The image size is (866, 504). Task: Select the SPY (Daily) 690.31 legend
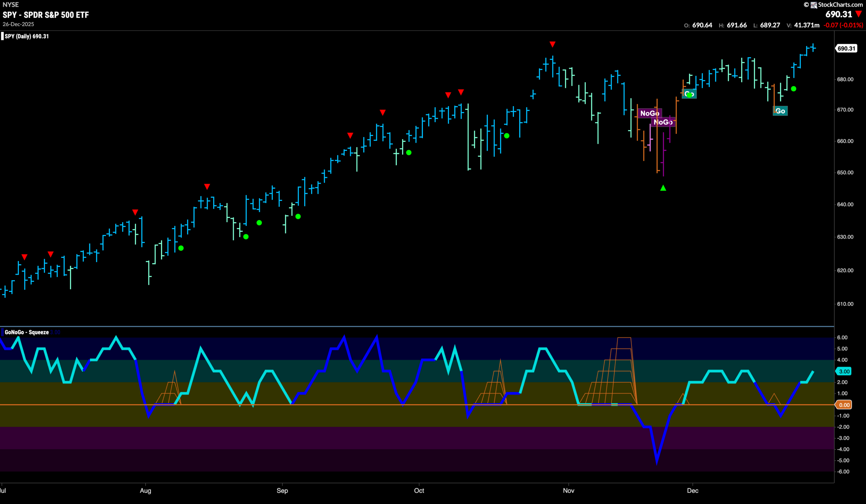tap(25, 36)
